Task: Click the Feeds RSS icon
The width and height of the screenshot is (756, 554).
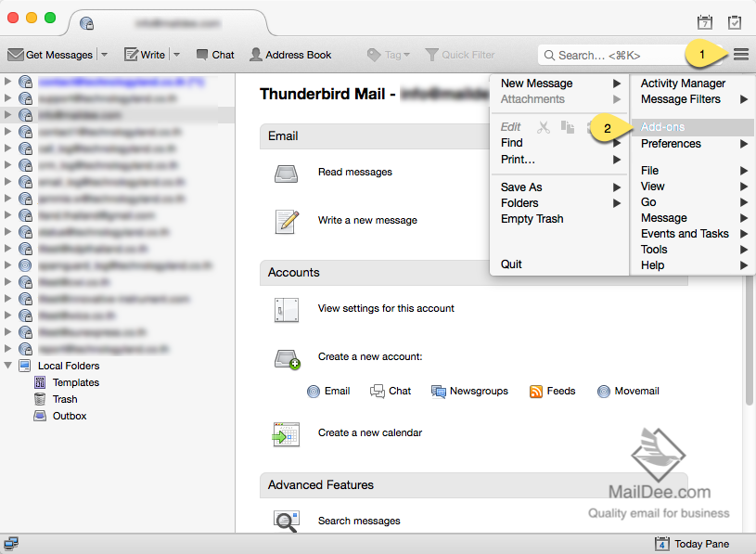Action: pyautogui.click(x=538, y=391)
